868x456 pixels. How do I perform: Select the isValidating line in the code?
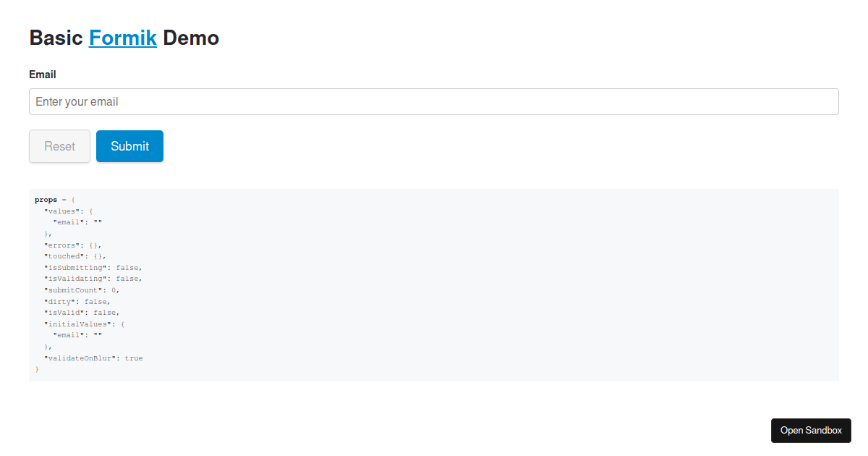pos(94,278)
